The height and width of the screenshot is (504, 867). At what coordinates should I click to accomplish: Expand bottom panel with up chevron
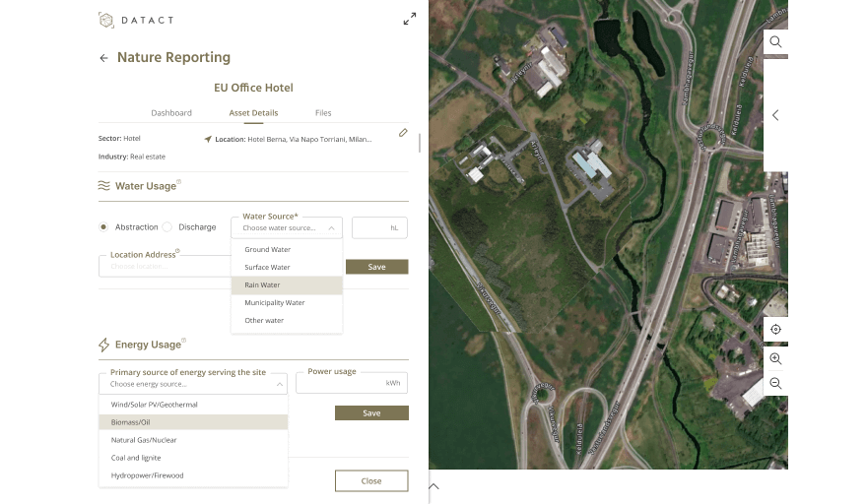pos(433,486)
